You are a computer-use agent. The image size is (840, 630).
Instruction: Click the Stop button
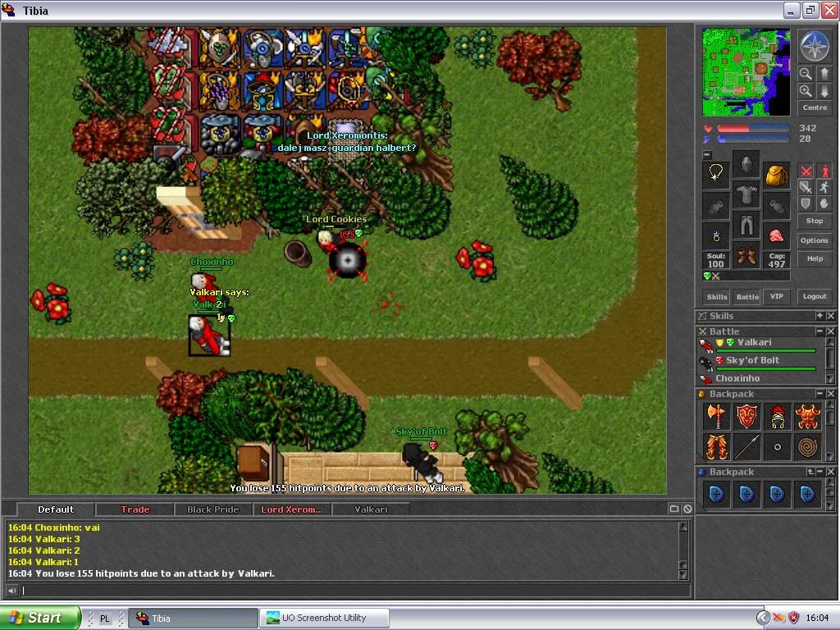click(x=815, y=221)
